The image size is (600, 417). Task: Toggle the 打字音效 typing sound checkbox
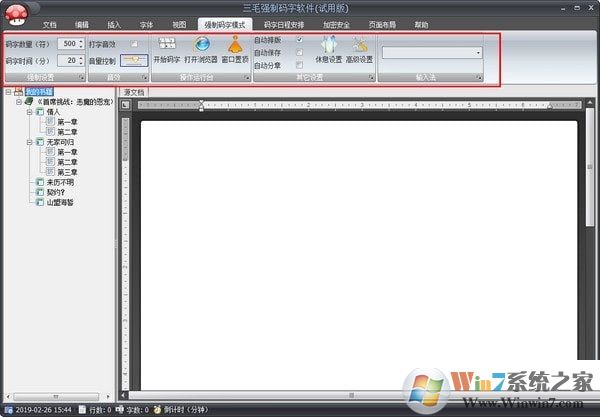click(x=134, y=44)
